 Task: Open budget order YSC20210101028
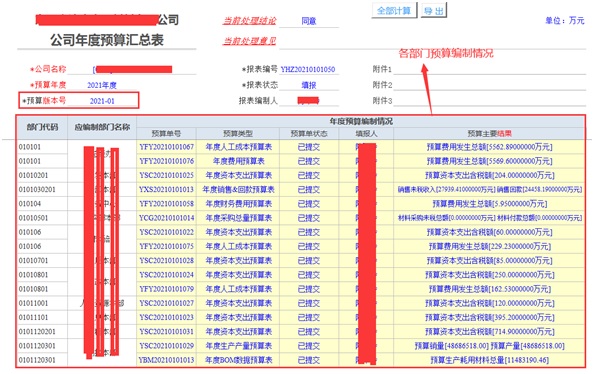[166, 261]
